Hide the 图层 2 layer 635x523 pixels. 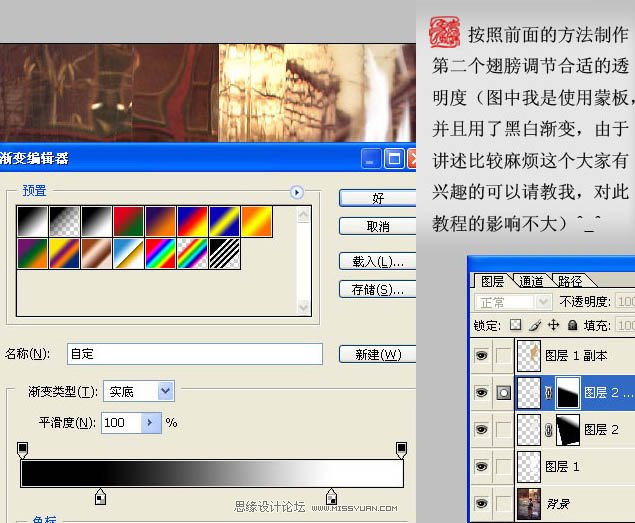[x=481, y=429]
